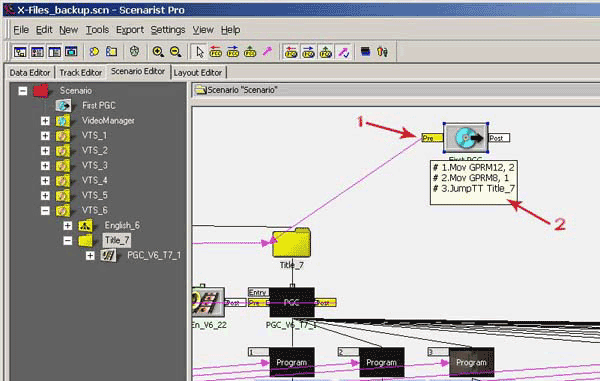Open the Edit menu
Image resolution: width=600 pixels, height=381 pixels.
(x=44, y=30)
